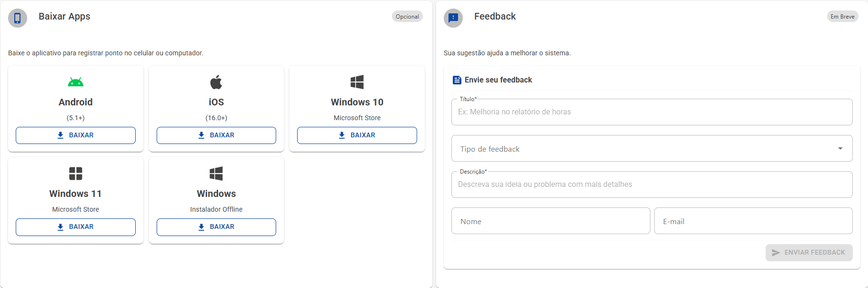Download the iOS app with BAIXAR
Image resolution: width=868 pixels, height=288 pixels.
216,135
